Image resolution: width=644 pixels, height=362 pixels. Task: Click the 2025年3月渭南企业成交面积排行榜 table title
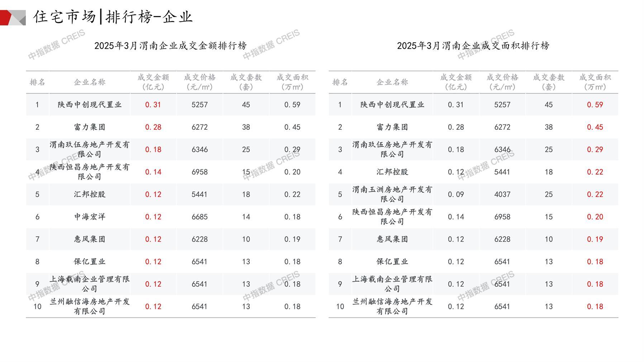pyautogui.click(x=473, y=46)
